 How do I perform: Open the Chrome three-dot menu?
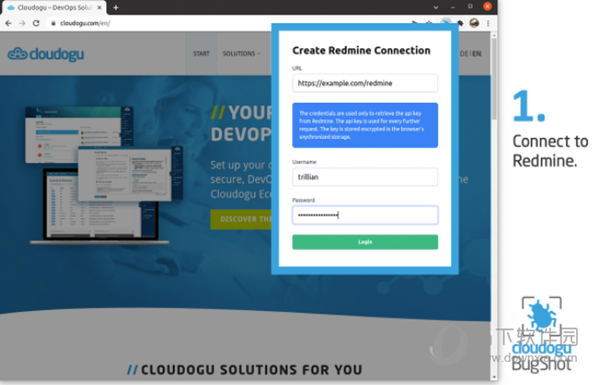[x=488, y=23]
